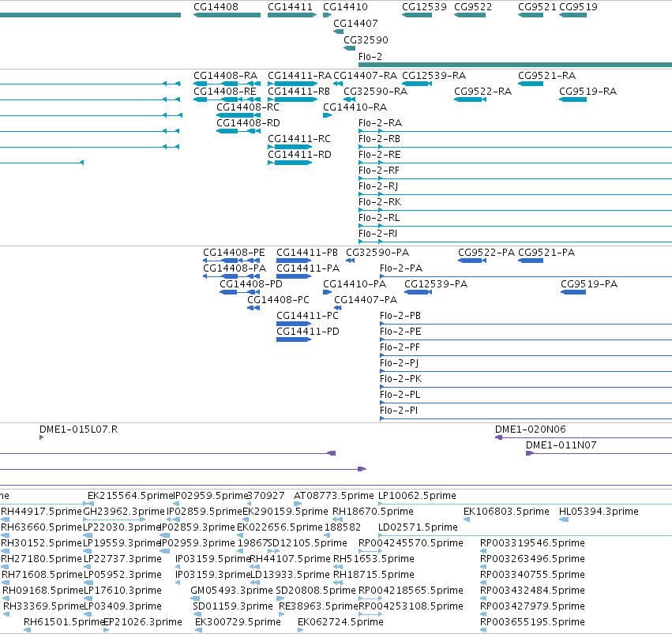Click protein Flo-2-PA label

click(x=401, y=268)
